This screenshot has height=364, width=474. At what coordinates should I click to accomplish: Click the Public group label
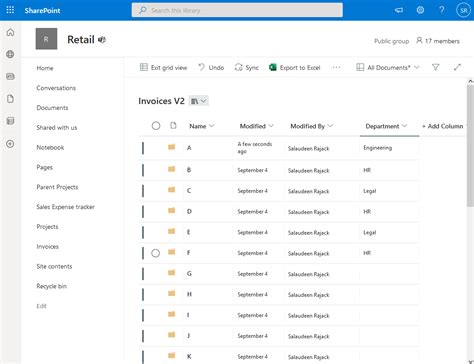pos(392,41)
